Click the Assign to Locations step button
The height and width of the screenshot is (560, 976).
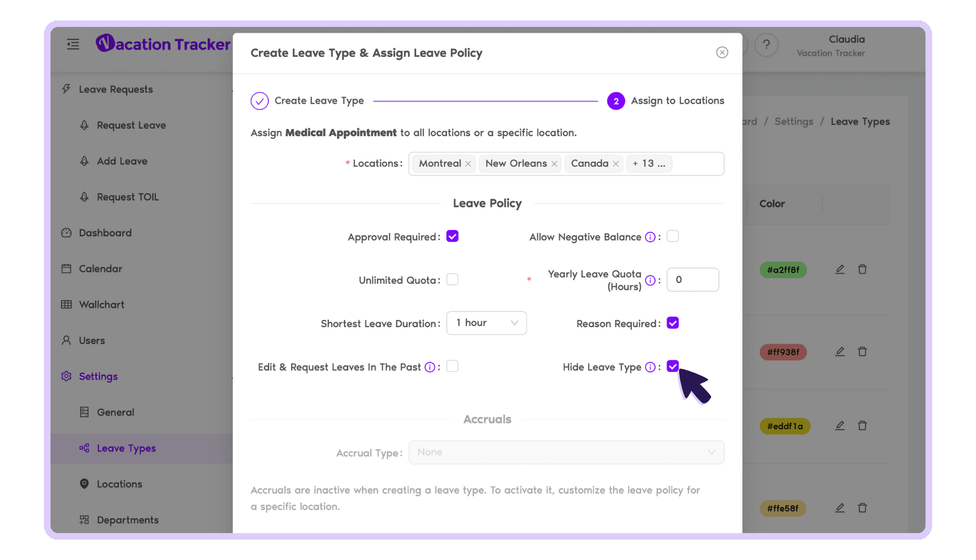615,100
